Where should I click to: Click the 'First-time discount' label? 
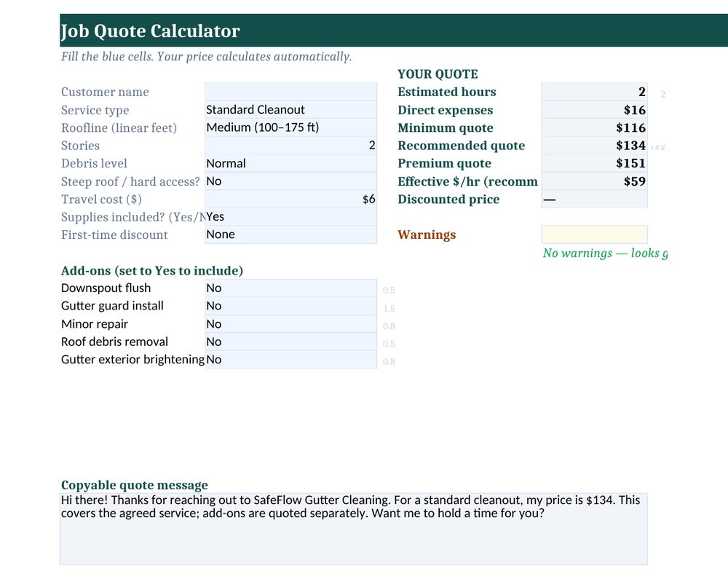[x=114, y=235]
